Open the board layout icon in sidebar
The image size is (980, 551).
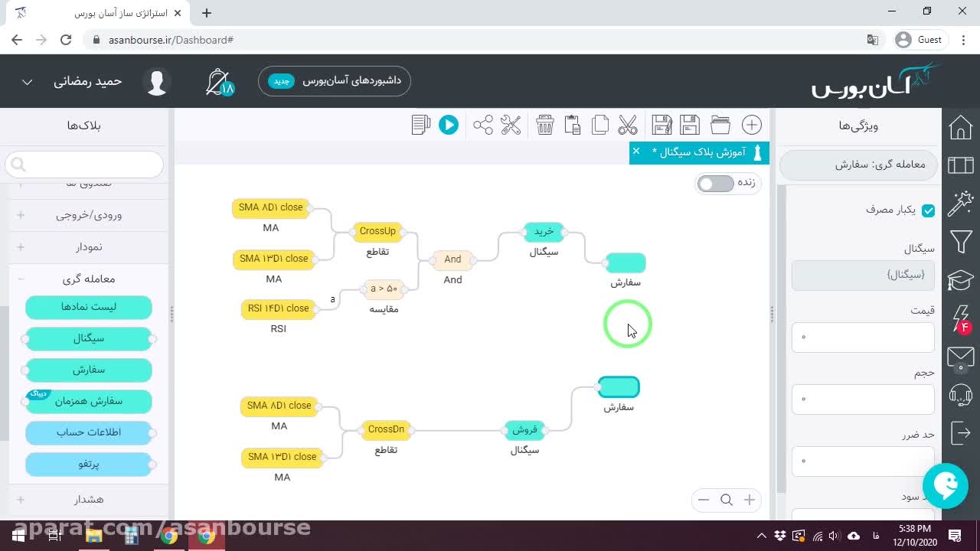tap(961, 165)
